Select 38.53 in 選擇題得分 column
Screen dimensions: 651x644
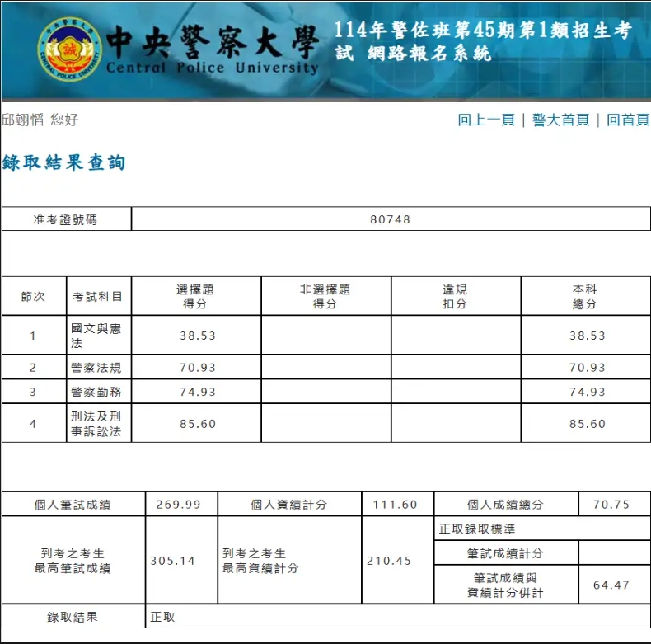point(198,336)
